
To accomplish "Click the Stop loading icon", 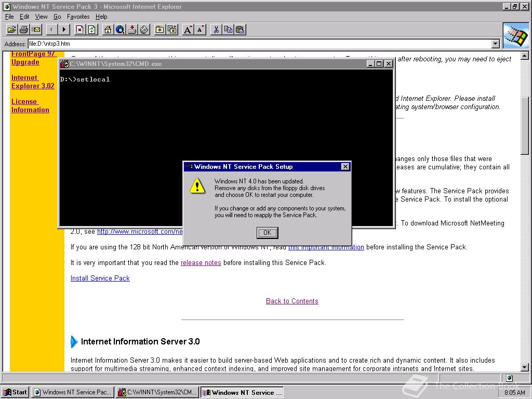I will (79, 30).
